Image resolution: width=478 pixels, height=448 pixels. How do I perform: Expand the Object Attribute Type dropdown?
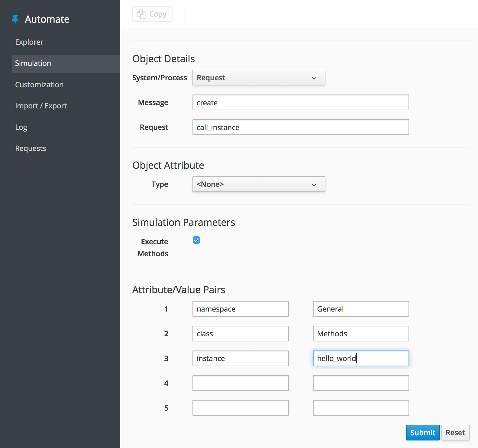tap(259, 184)
